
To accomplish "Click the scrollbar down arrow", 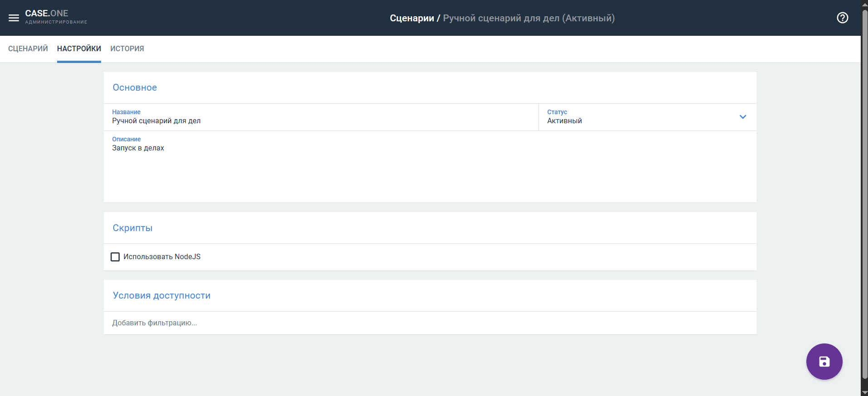I will point(864,392).
